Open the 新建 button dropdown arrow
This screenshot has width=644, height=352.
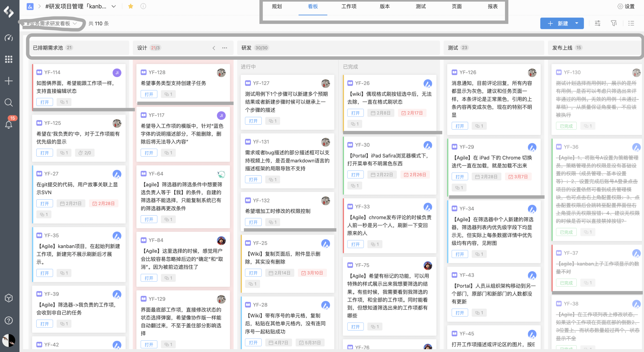point(577,23)
